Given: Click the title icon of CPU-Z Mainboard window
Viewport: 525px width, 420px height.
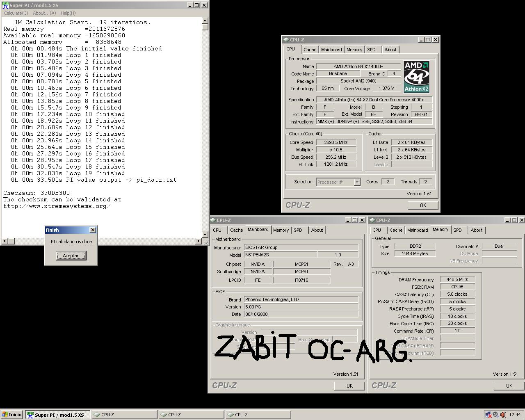Looking at the screenshot, I should pyautogui.click(x=213, y=220).
